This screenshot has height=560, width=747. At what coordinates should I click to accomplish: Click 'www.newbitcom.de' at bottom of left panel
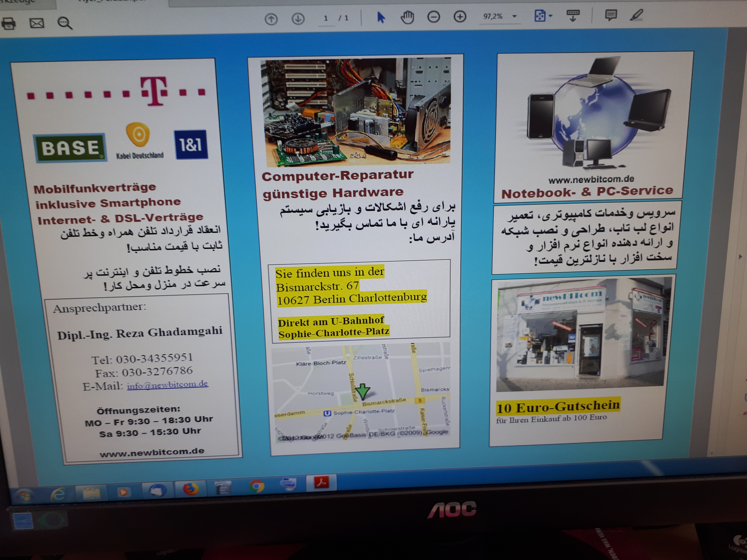pos(152,452)
